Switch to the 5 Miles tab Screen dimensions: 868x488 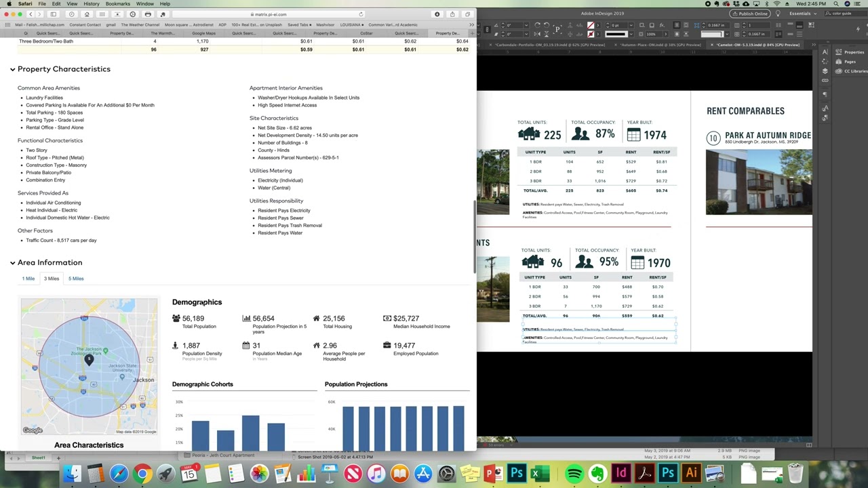(x=76, y=279)
